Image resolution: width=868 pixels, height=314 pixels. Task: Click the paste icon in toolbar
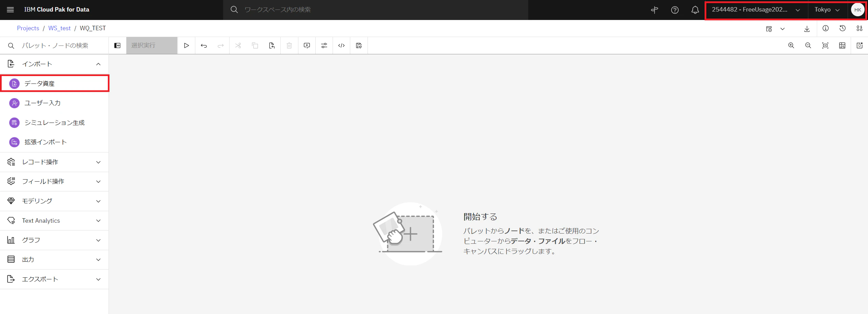point(272,45)
